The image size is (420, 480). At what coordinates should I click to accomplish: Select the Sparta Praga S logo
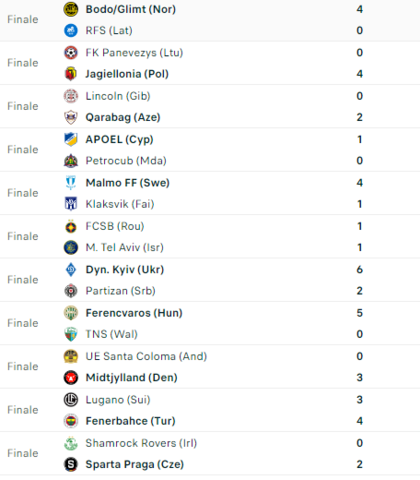[71, 464]
